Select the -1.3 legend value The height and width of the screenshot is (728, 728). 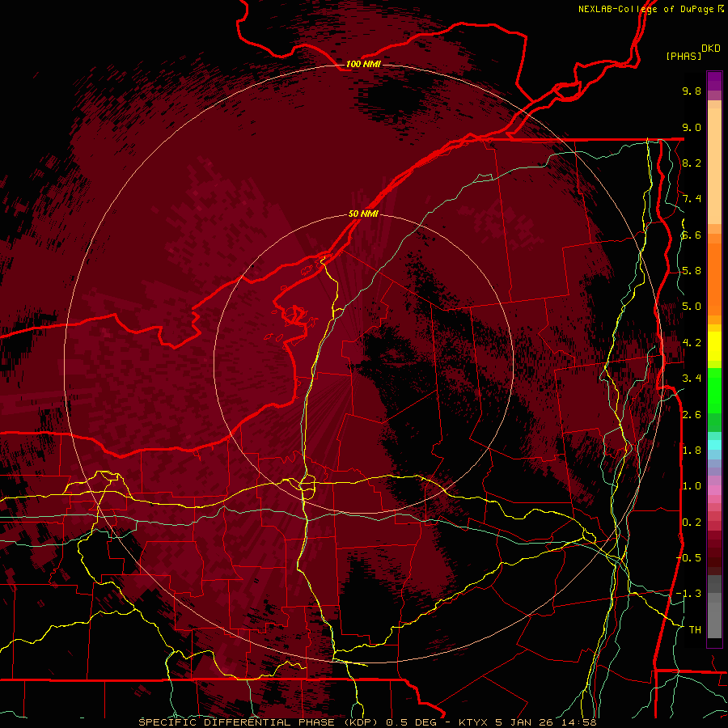click(688, 594)
